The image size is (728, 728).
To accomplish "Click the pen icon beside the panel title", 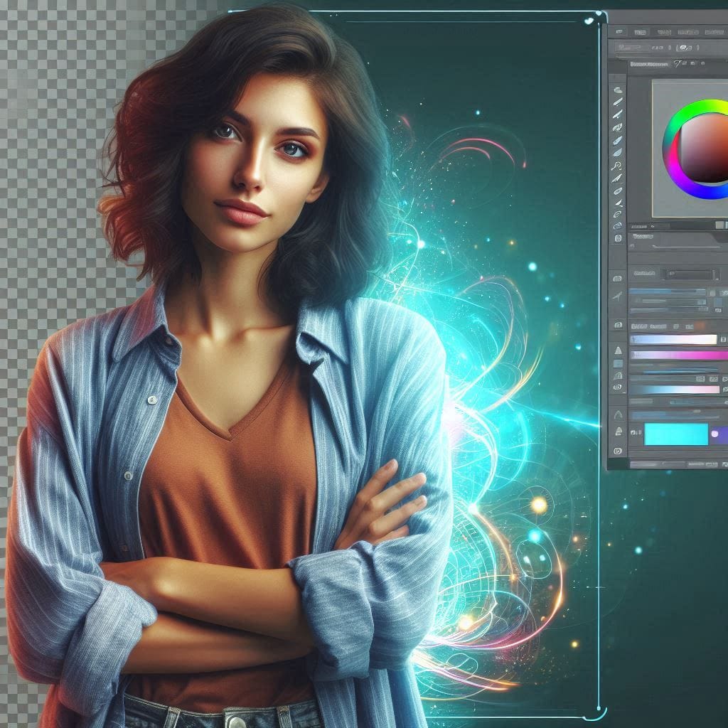I will (x=678, y=64).
